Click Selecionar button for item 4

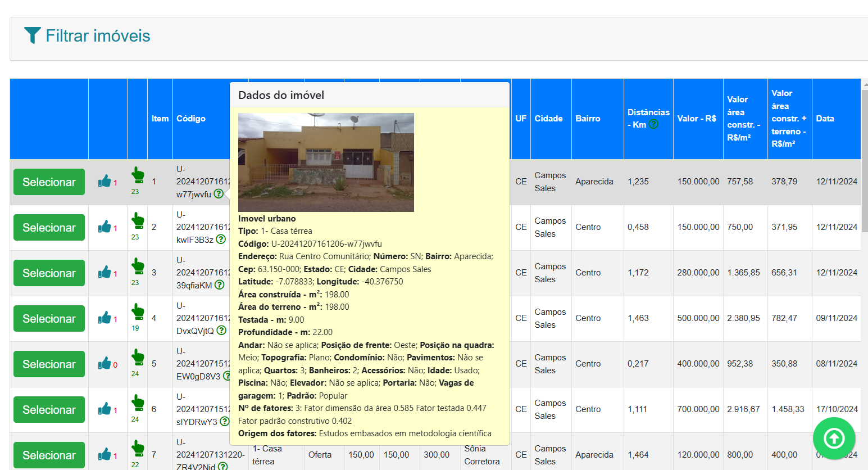click(x=49, y=319)
